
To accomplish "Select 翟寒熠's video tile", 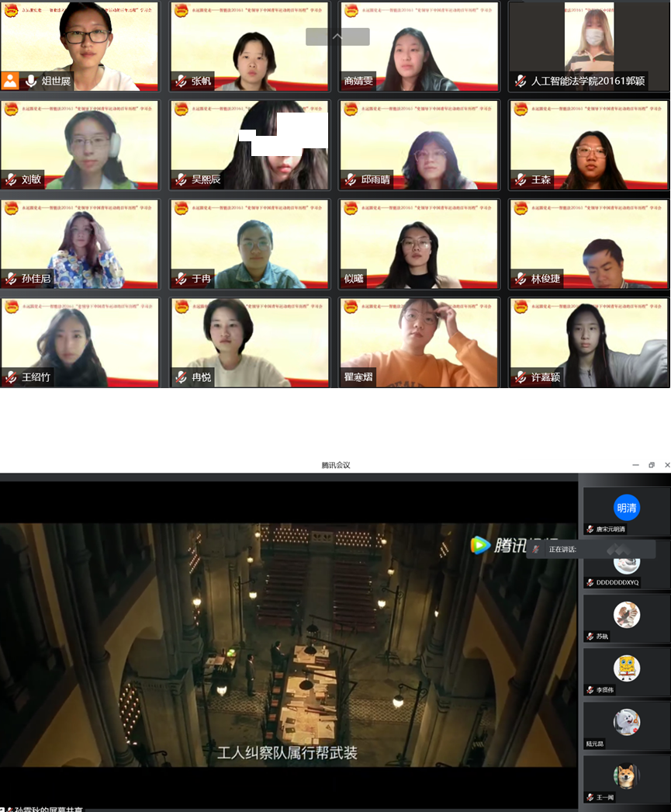I will click(419, 342).
